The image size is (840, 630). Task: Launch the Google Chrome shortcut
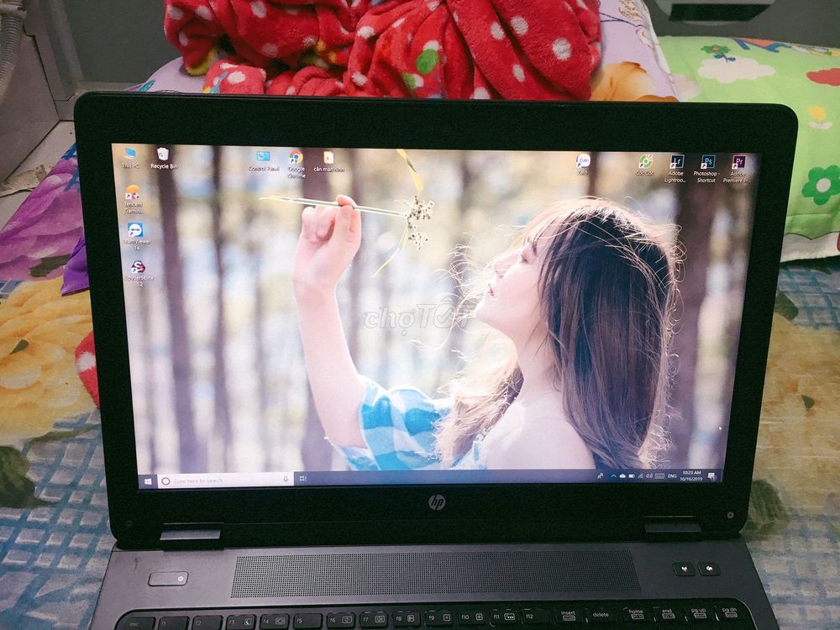pos(297,164)
